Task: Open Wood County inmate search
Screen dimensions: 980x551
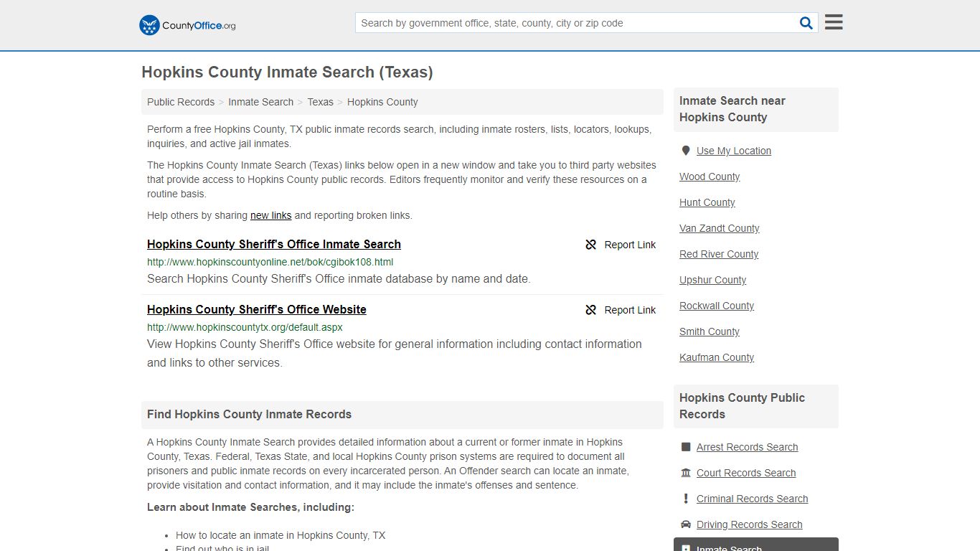Action: 710,176
